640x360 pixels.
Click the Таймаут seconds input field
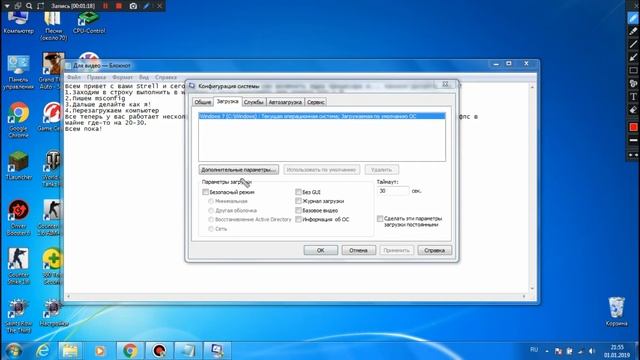click(x=393, y=191)
